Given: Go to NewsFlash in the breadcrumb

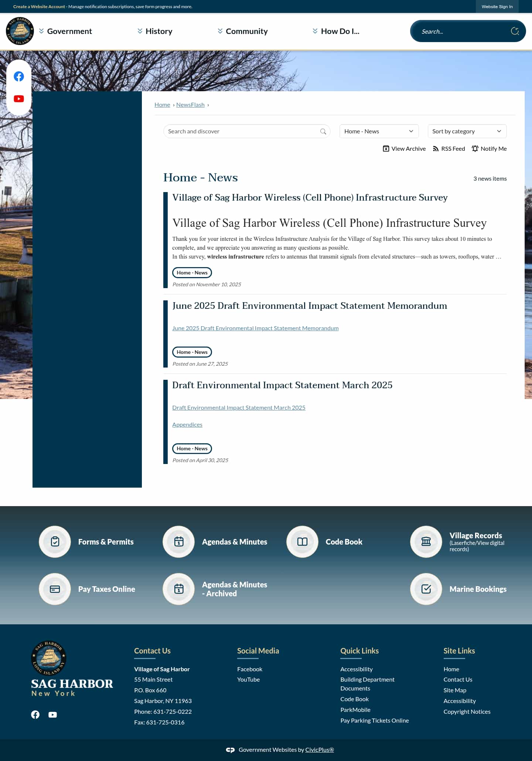Looking at the screenshot, I should [190, 105].
